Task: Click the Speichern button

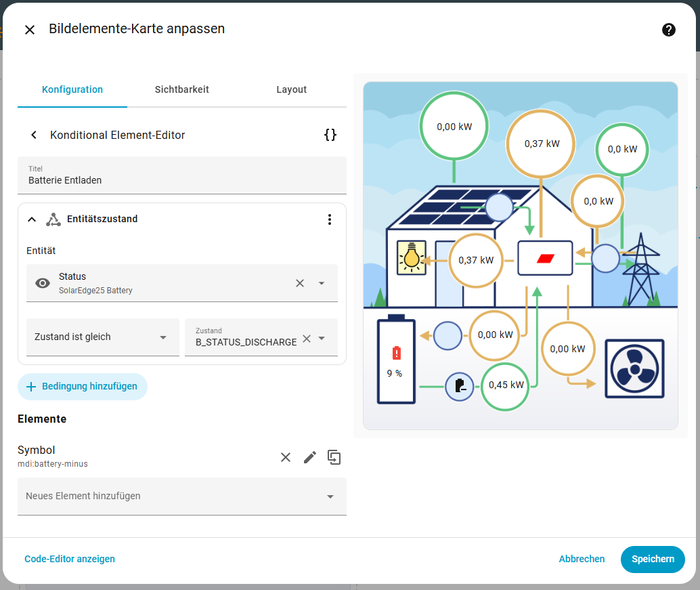Action: 653,559
